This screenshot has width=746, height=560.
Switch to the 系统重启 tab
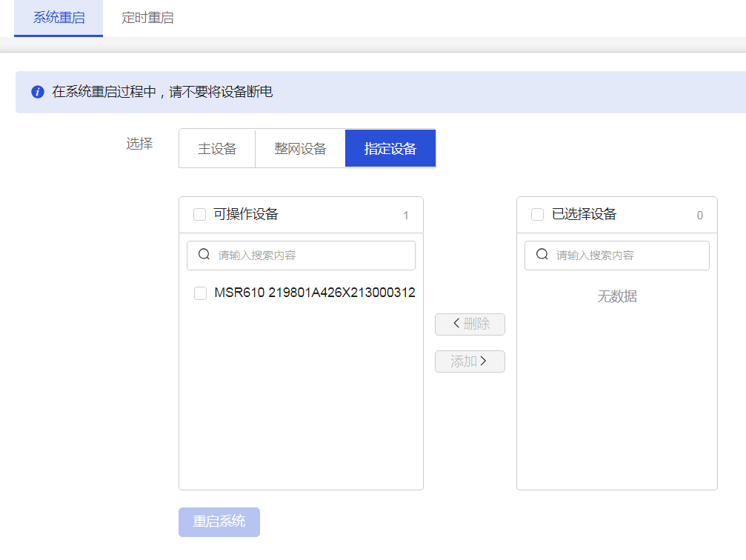coord(59,18)
